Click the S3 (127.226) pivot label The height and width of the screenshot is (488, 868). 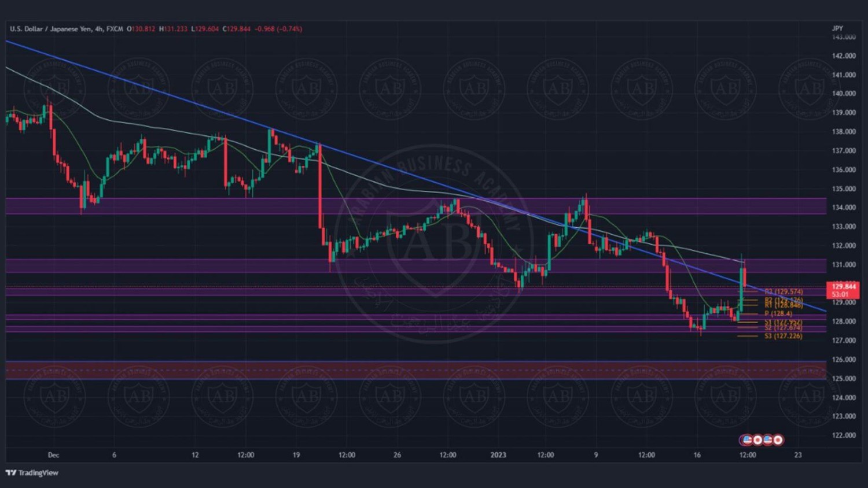pos(784,336)
